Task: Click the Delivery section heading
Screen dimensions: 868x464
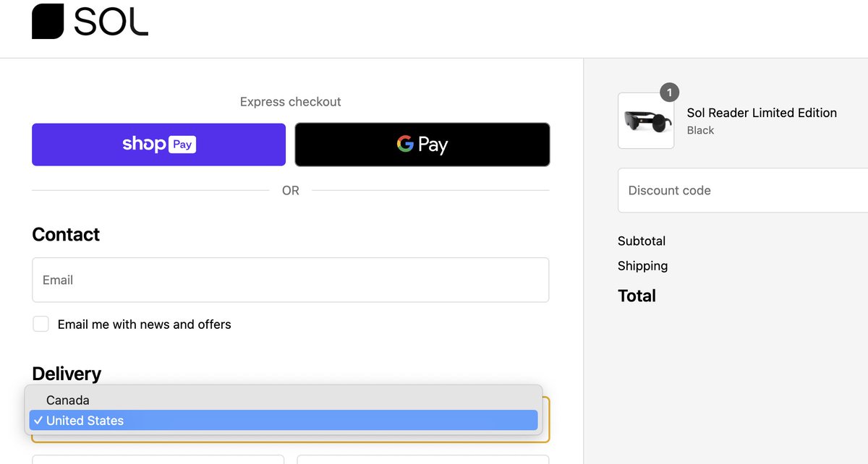Action: (67, 374)
